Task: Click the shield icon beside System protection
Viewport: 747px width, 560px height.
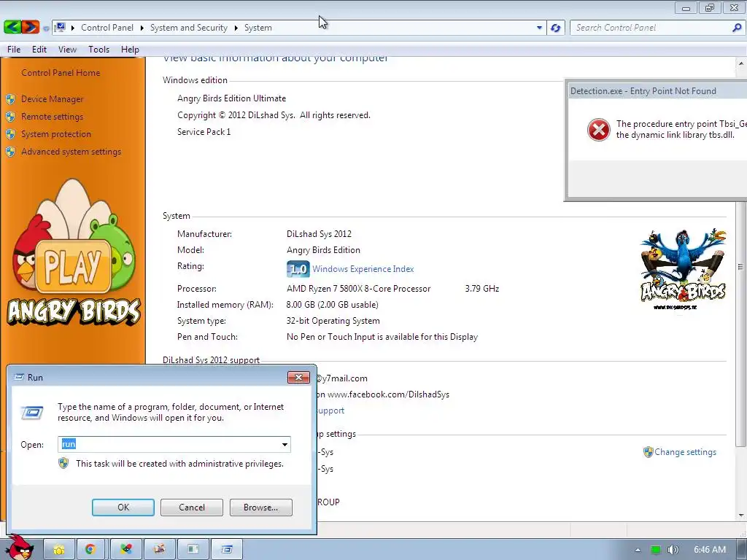Action: coord(10,134)
